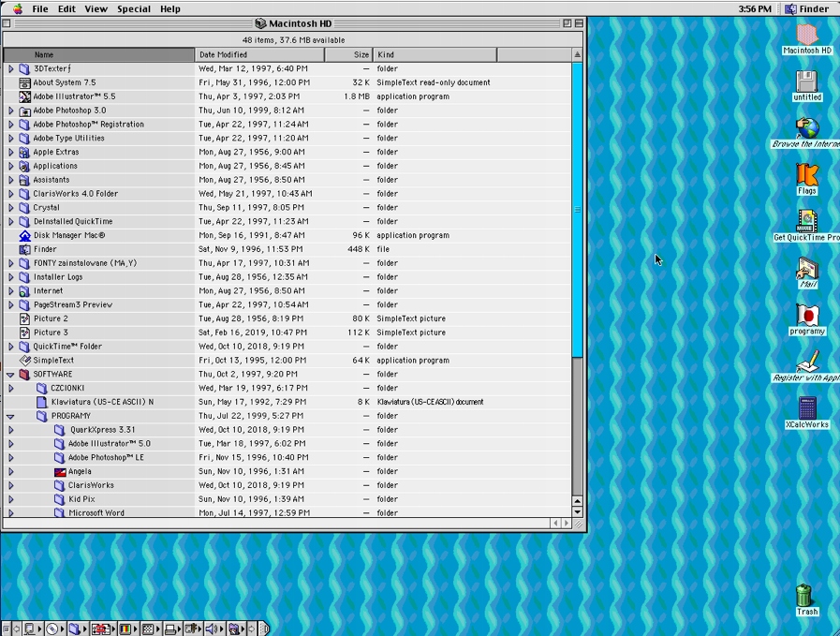Open the Special menu
The image size is (840, 636).
click(134, 9)
